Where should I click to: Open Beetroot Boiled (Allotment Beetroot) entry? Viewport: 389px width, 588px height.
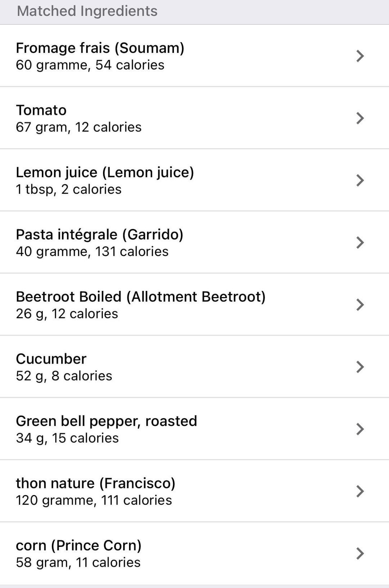(140, 305)
